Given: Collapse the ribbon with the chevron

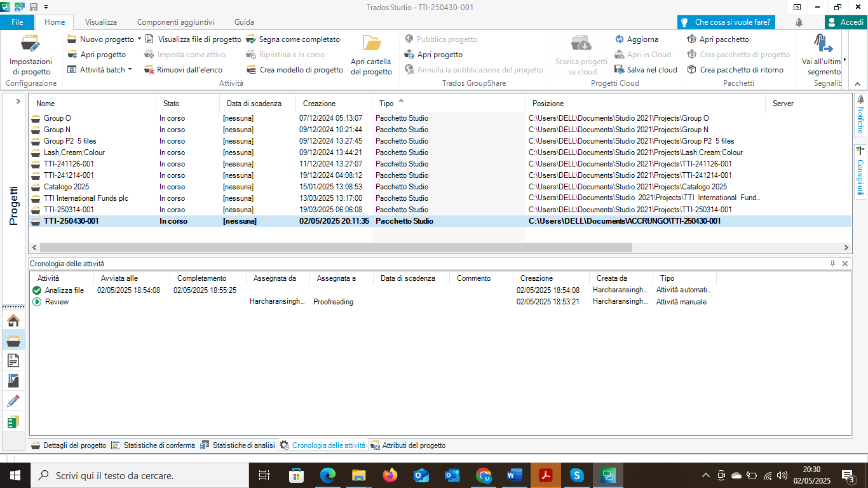Looking at the screenshot, I should (857, 84).
